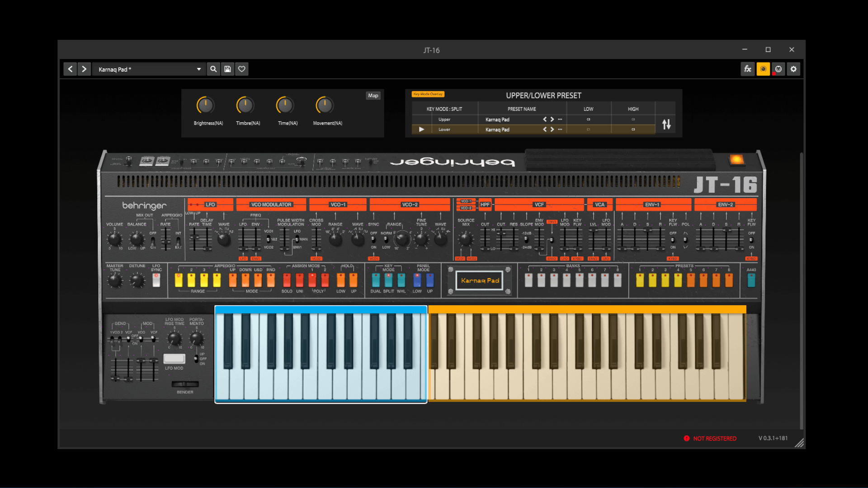The height and width of the screenshot is (488, 868).
Task: Click the Karnaq Pad synth display
Action: tap(480, 281)
